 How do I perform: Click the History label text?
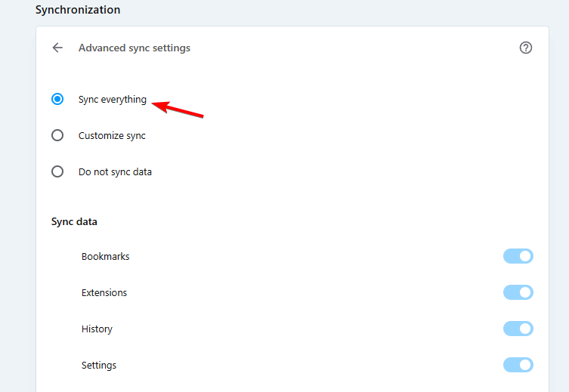[97, 329]
